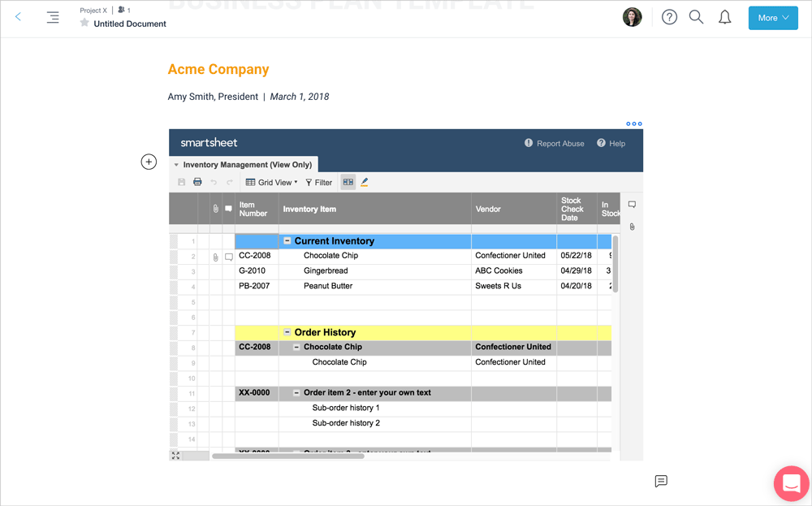
Task: Collapse the Order History section
Action: [287, 332]
